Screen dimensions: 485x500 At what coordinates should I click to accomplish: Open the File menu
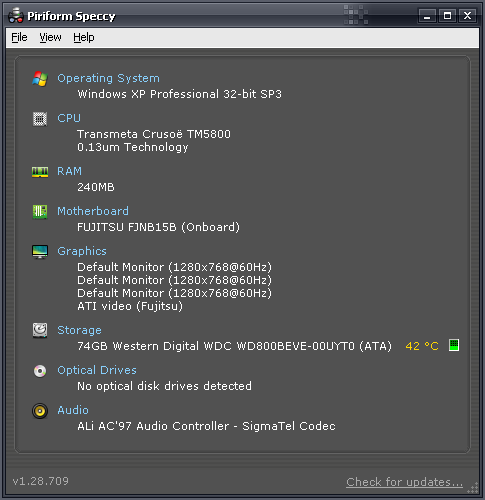tap(19, 37)
